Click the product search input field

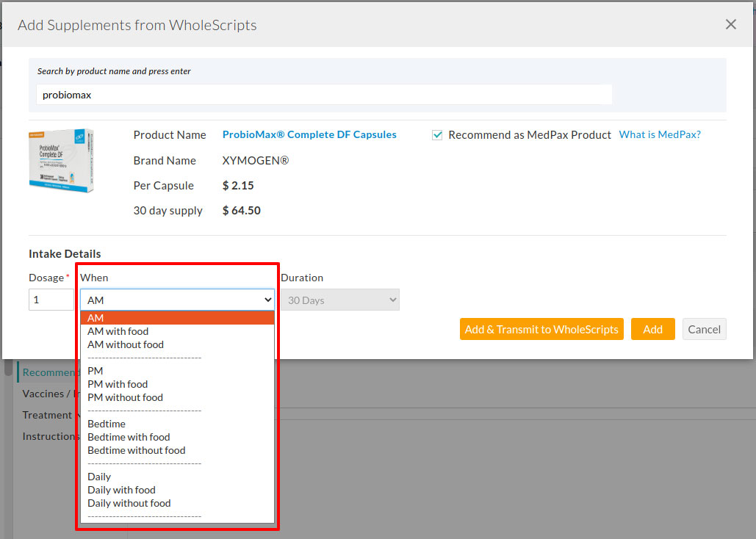(x=323, y=94)
